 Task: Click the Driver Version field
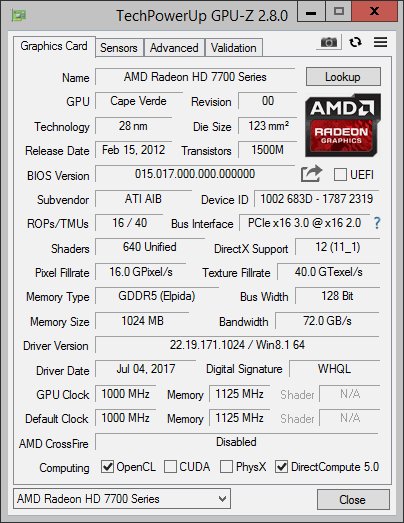[237, 345]
